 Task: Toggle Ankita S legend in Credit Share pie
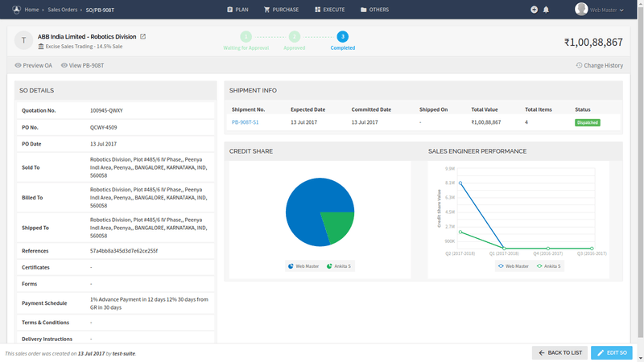(x=339, y=265)
